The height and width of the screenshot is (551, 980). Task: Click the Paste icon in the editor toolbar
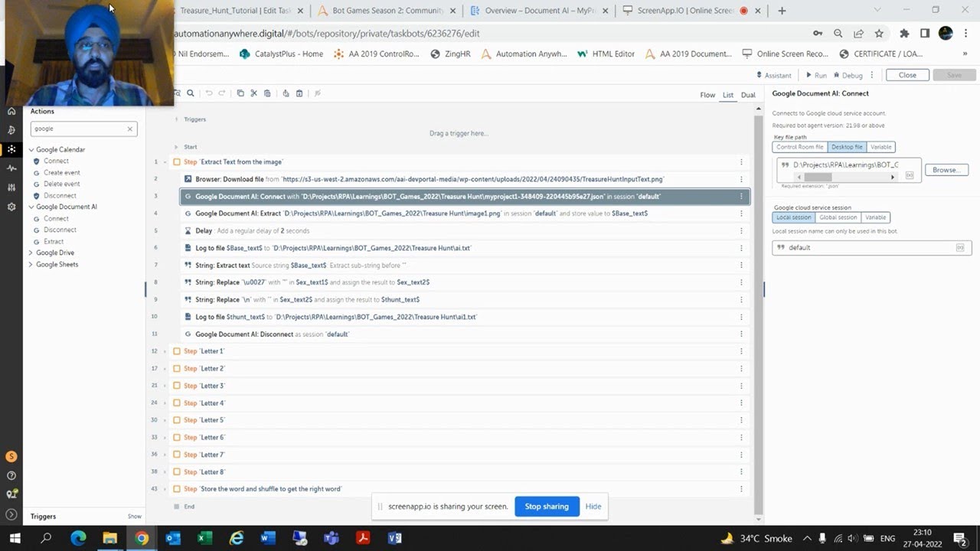point(267,93)
